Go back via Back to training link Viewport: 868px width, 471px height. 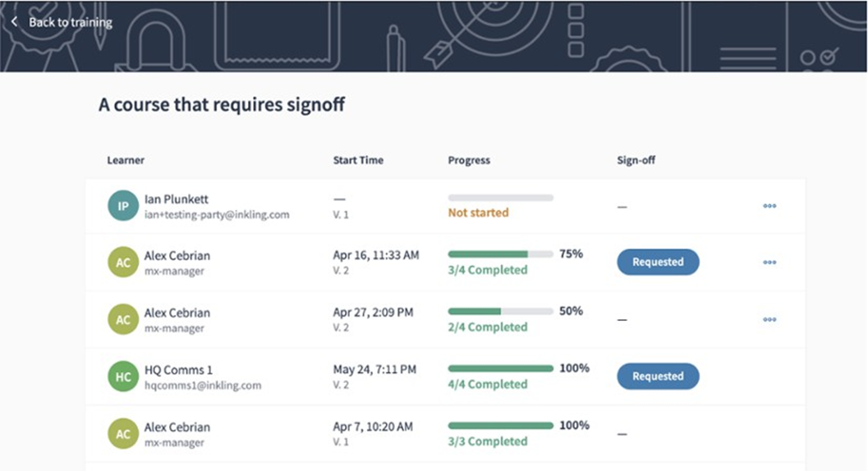71,22
